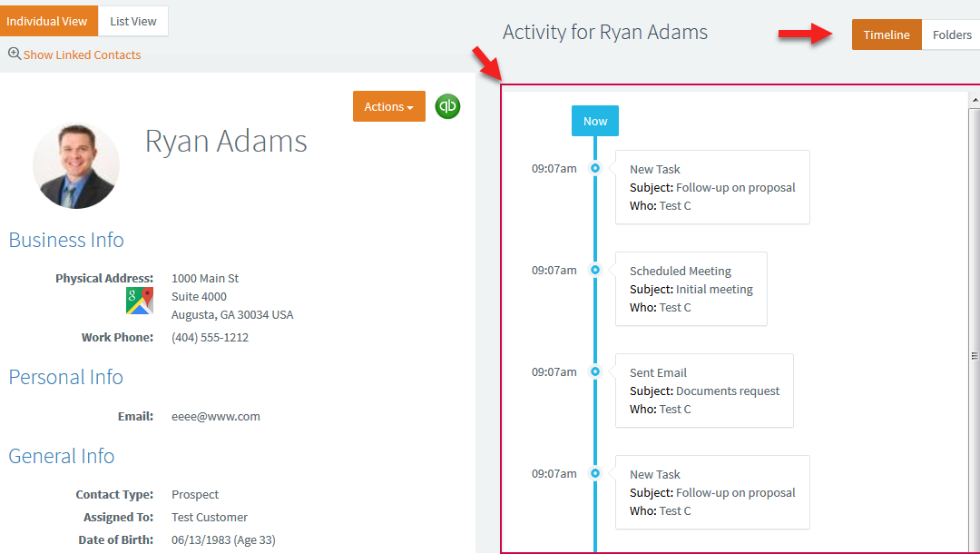Click the first 09:07am timeline node

click(594, 168)
